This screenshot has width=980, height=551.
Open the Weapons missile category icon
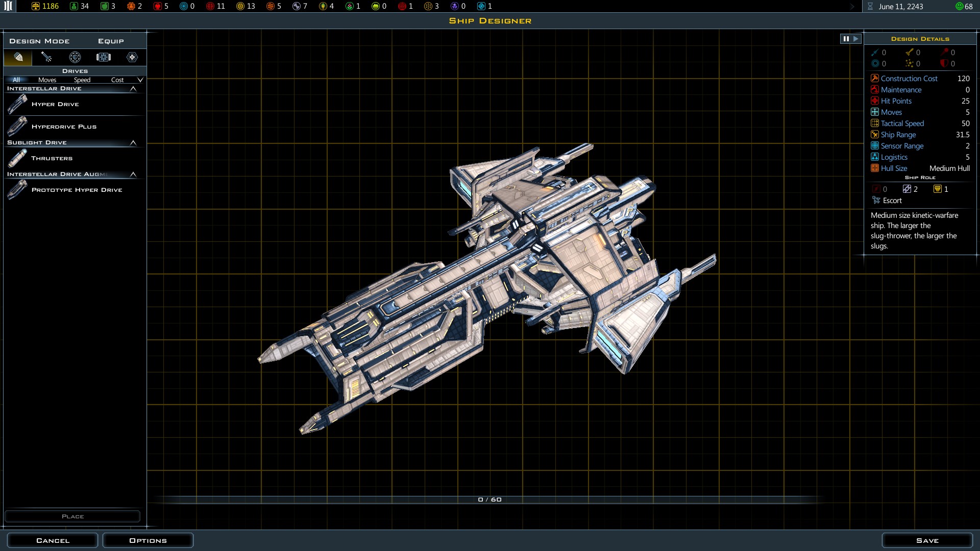click(46, 57)
